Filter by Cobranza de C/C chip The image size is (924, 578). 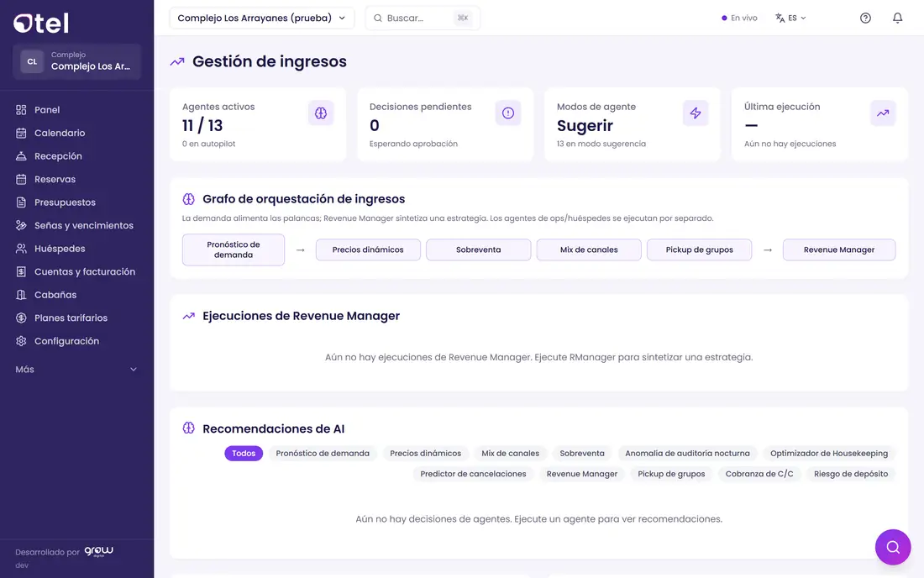pyautogui.click(x=759, y=474)
